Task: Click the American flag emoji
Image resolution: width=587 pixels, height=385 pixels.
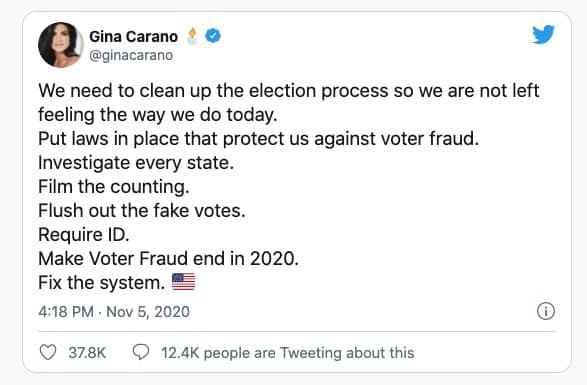Action: (183, 282)
